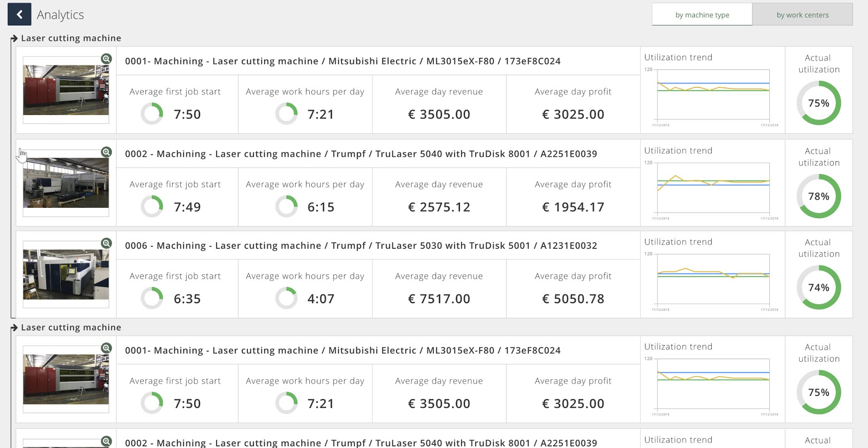Switch to the by machine type tab
The height and width of the screenshot is (448, 868).
click(x=702, y=15)
